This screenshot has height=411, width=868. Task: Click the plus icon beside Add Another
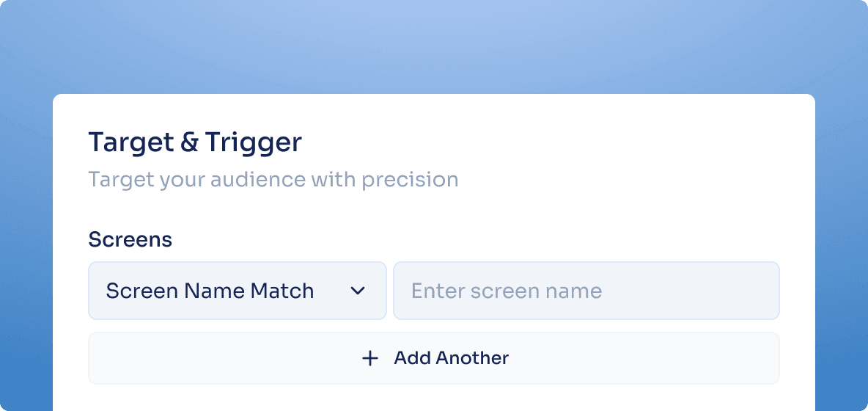pyautogui.click(x=370, y=358)
